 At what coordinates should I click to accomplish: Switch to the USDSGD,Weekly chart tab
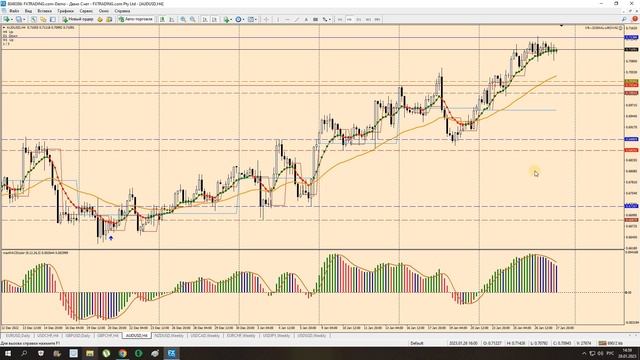click(x=312, y=336)
